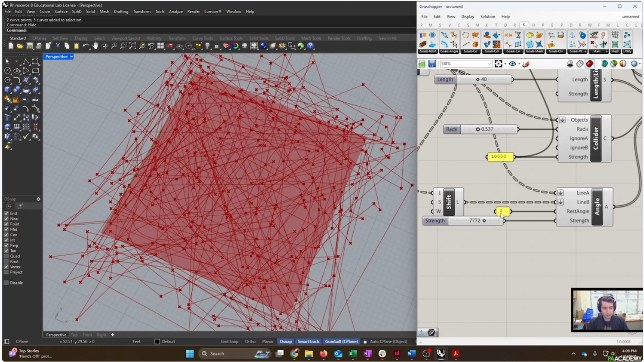Toggle the Perp osnap checkbox
Viewport: 644px width, 362px height.
coord(6,245)
